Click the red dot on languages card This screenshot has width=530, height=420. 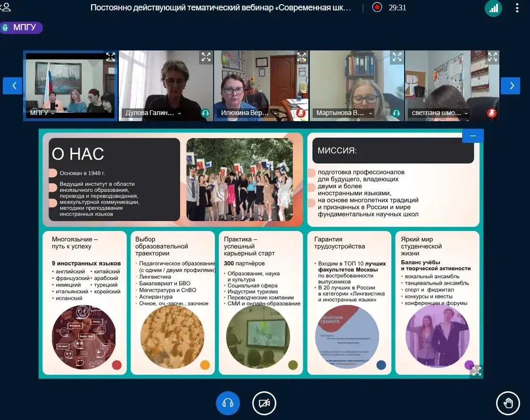click(116, 365)
